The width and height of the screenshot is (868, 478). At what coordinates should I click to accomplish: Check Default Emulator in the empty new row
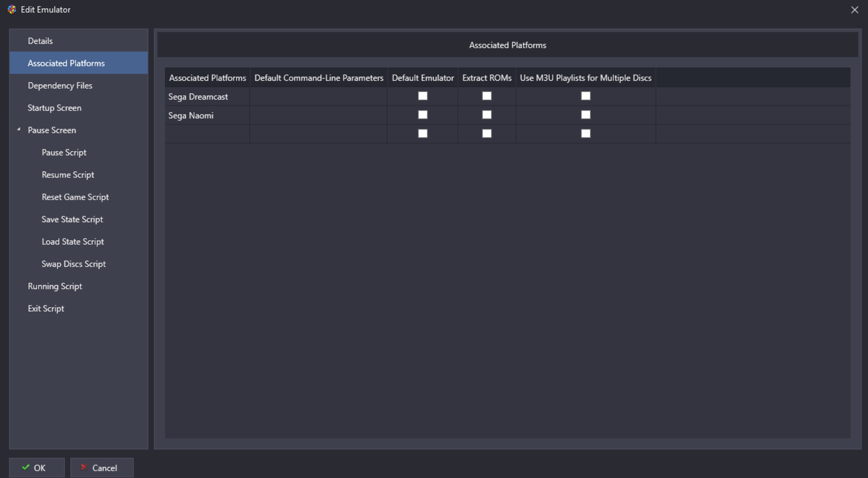[423, 133]
